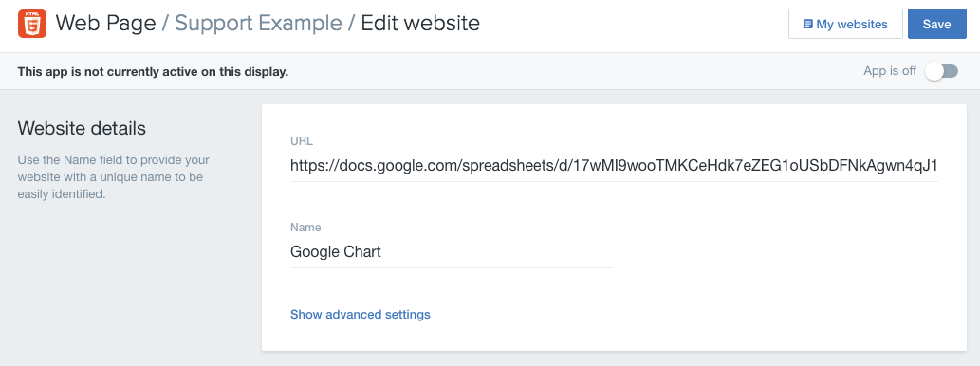Select the Website details heading
980x366 pixels.
pos(82,129)
